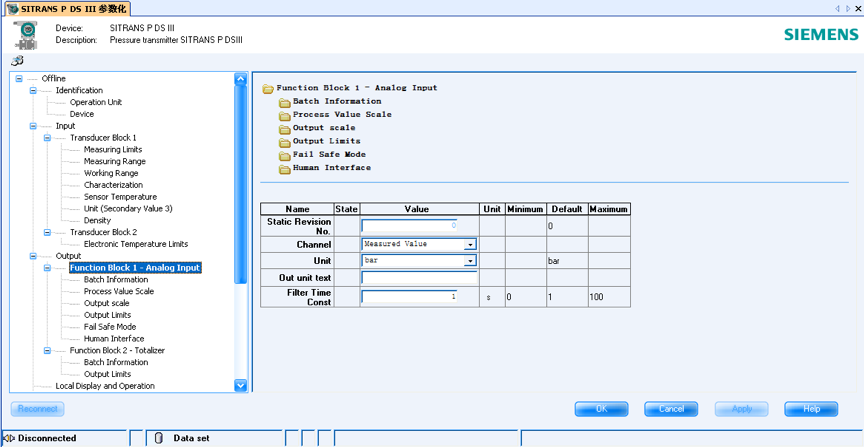Select Electronic Temperature Limits in tree
Image resolution: width=864 pixels, height=447 pixels.
(x=136, y=244)
